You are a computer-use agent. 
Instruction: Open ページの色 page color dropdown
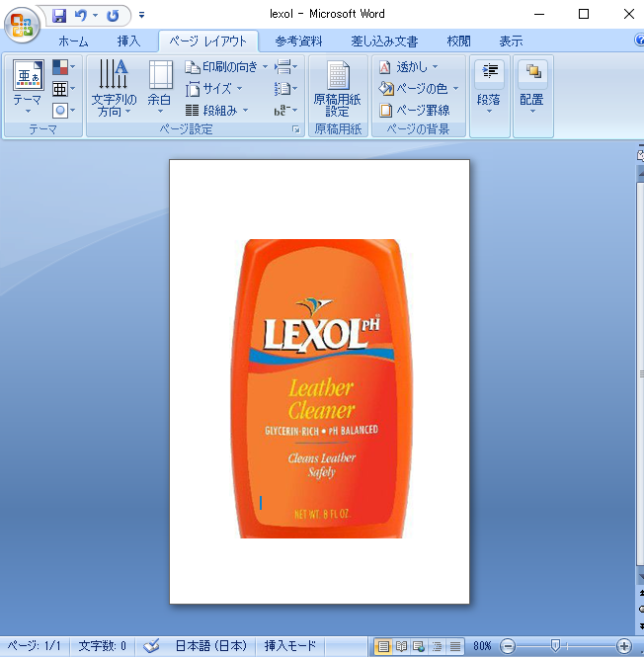pos(418,89)
